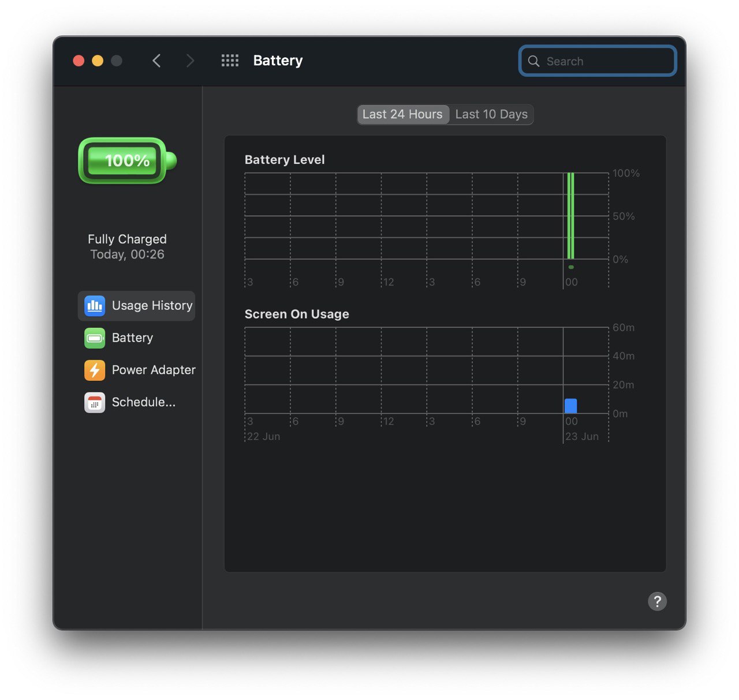Click the green Battery sidebar icon

[x=95, y=338]
